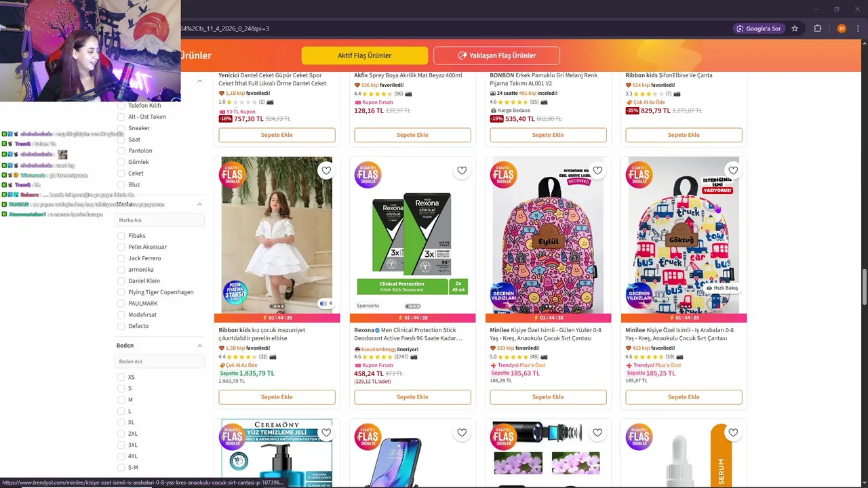Check the Sneaker category filter
The height and width of the screenshot is (488, 868).
[121, 128]
